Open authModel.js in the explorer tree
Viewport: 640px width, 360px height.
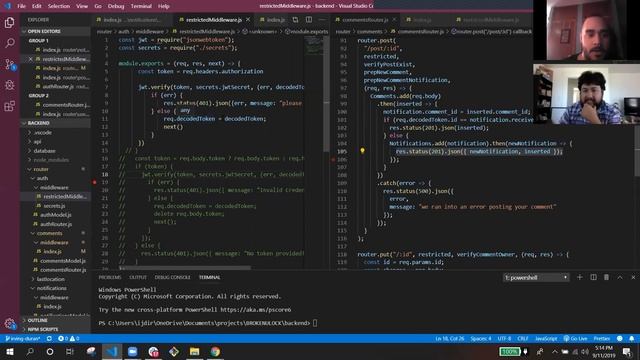(56, 215)
